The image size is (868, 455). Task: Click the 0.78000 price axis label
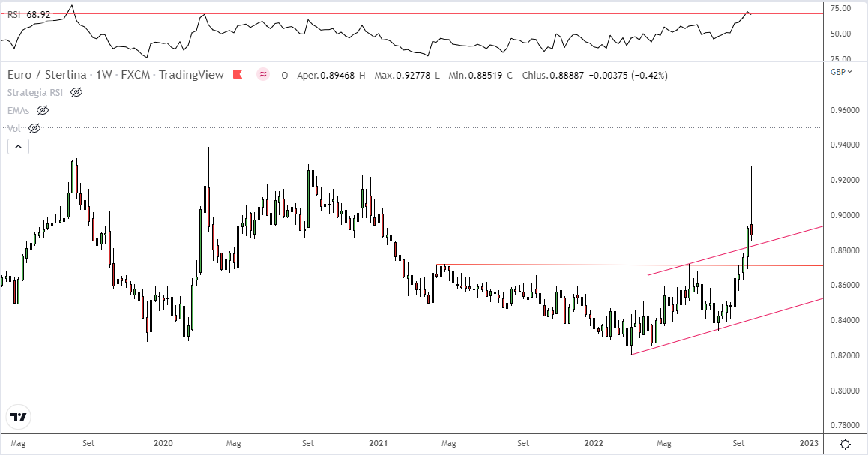click(x=845, y=426)
